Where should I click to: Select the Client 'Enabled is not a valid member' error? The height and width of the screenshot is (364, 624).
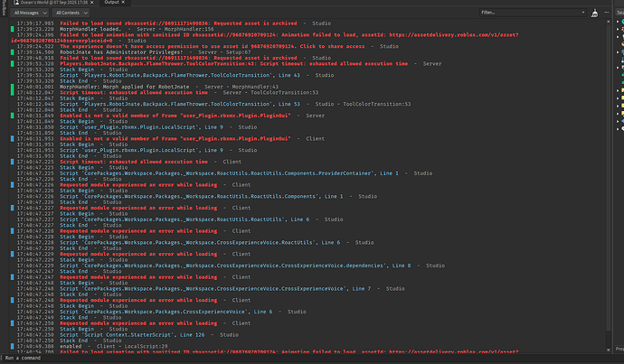(x=175, y=139)
